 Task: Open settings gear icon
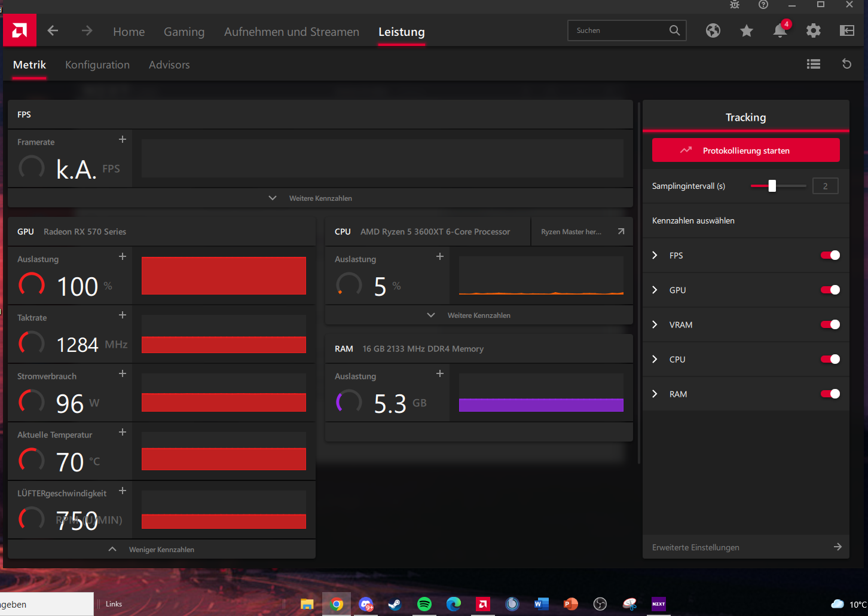click(814, 30)
